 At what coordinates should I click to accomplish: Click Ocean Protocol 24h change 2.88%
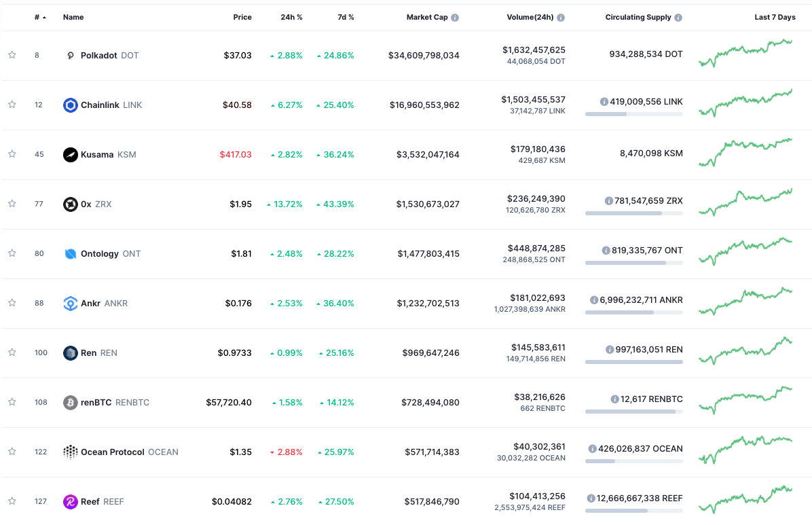click(287, 452)
